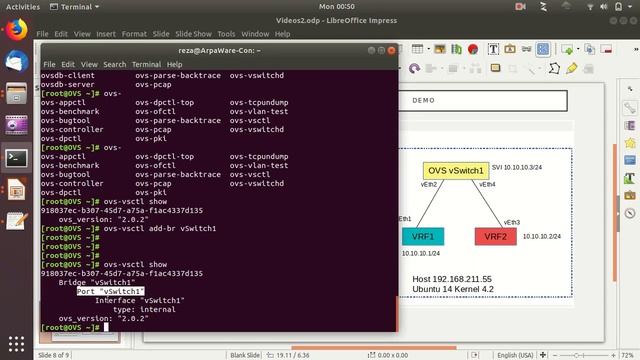This screenshot has height=360, width=640.
Task: Open the terminal window's Terminal menu
Action: tap(146, 64)
